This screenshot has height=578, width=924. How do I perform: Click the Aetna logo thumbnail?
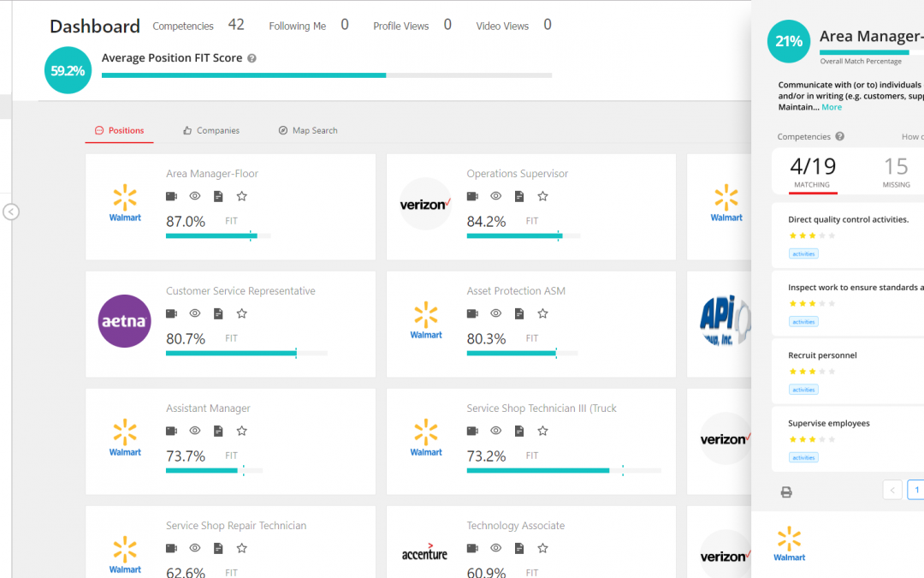click(x=124, y=321)
